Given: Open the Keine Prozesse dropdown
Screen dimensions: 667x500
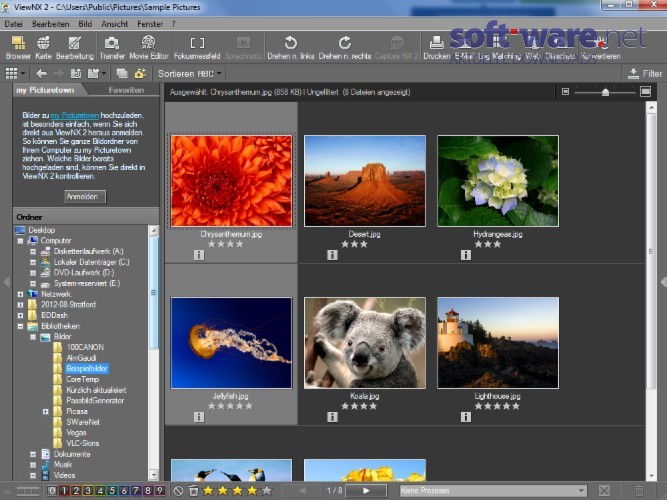Looking at the screenshot, I should [493, 491].
